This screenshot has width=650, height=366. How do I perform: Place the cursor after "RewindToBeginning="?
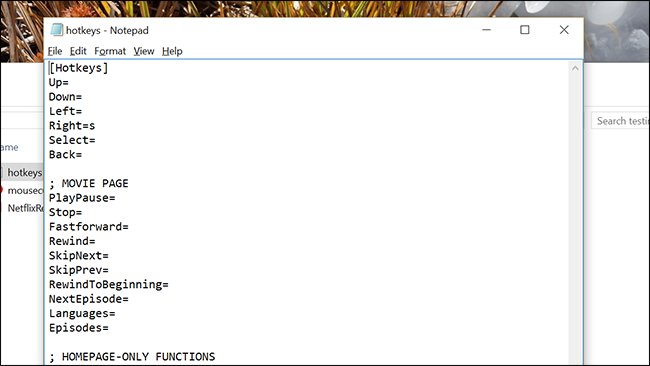[x=168, y=285]
